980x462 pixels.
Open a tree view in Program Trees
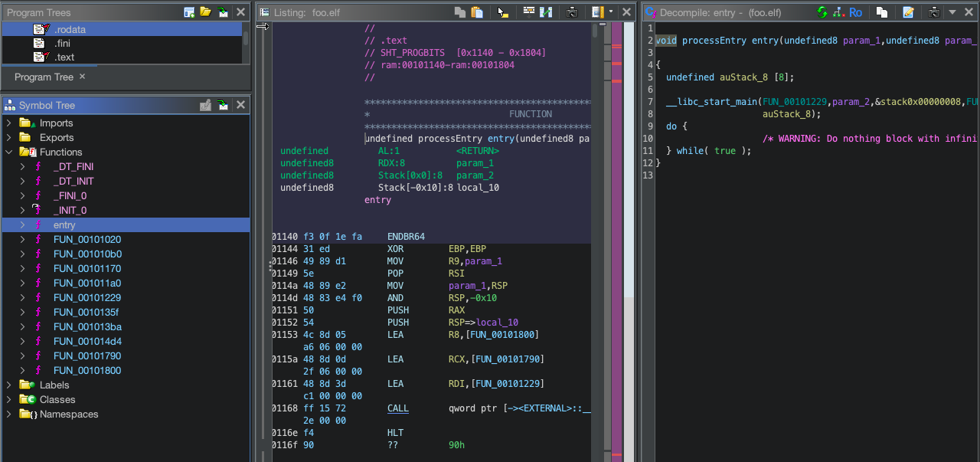coord(205,12)
